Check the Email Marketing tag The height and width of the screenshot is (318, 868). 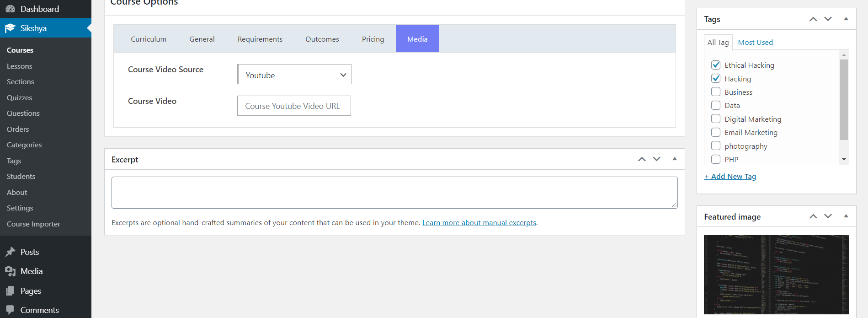pyautogui.click(x=716, y=132)
